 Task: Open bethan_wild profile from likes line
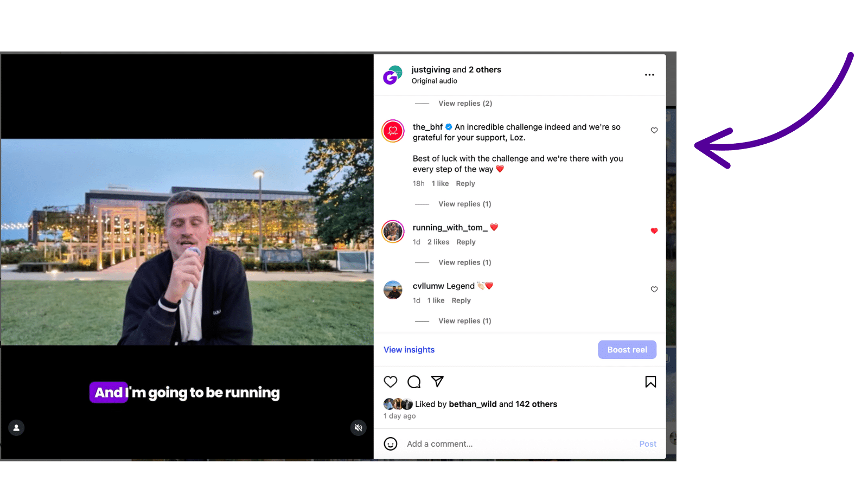click(x=473, y=404)
